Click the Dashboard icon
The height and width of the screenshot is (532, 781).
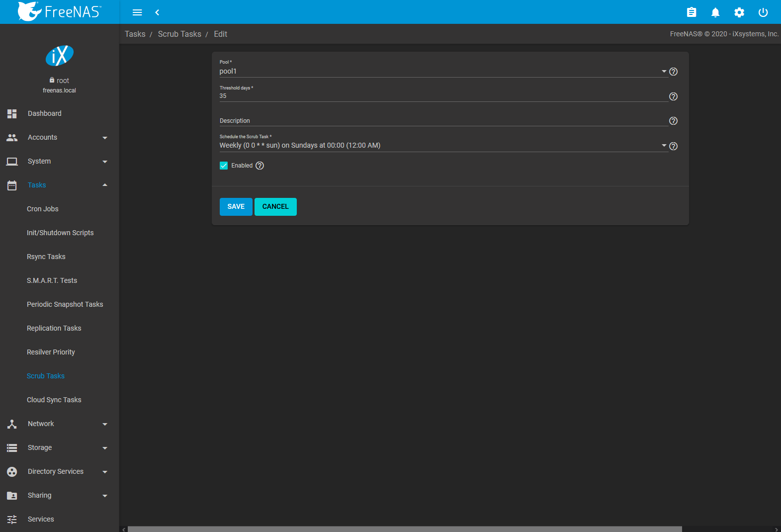(x=12, y=113)
